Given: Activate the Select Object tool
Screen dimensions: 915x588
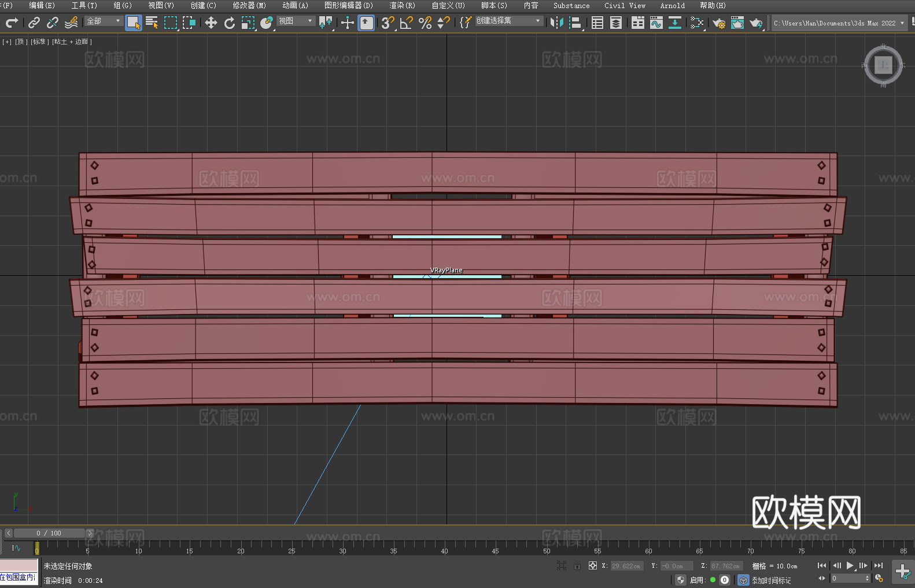Looking at the screenshot, I should tap(134, 23).
